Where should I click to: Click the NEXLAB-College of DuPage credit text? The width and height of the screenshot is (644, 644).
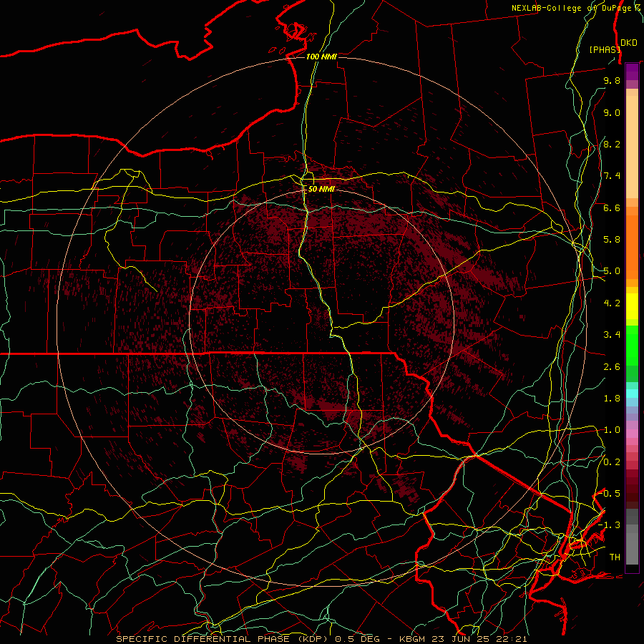pos(575,8)
